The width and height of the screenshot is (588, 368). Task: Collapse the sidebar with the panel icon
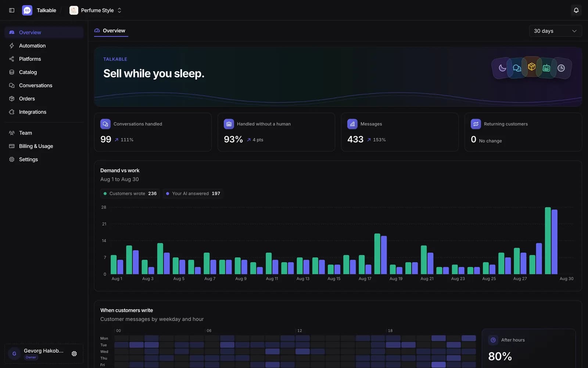[12, 10]
